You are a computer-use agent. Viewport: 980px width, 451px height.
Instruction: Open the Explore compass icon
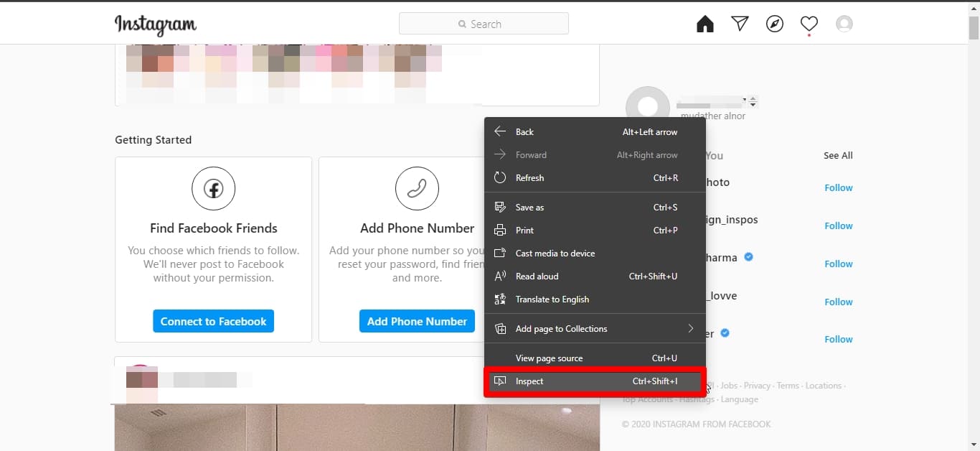775,24
